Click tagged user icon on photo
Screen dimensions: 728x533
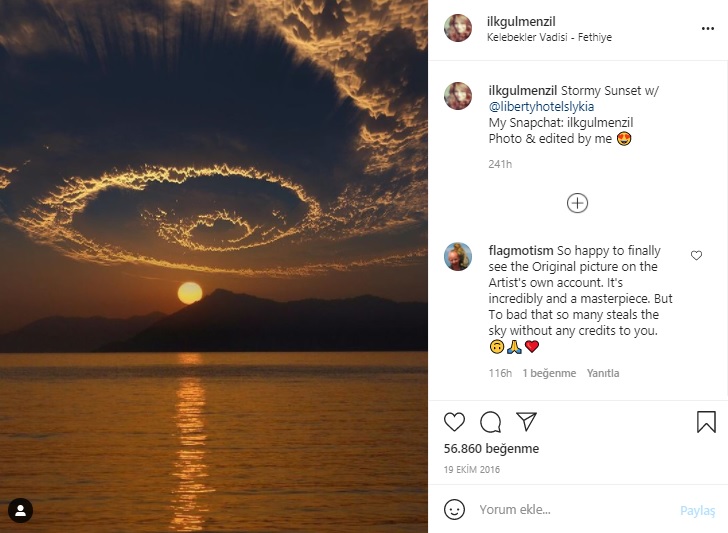(x=20, y=511)
